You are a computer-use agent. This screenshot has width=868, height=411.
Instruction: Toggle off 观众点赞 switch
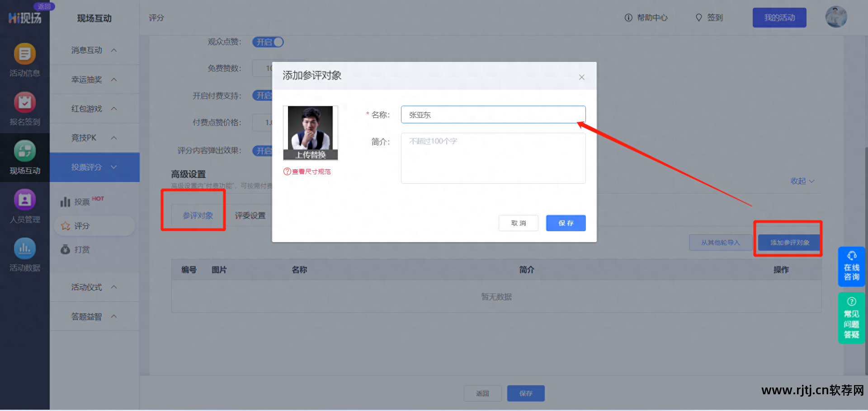[268, 42]
